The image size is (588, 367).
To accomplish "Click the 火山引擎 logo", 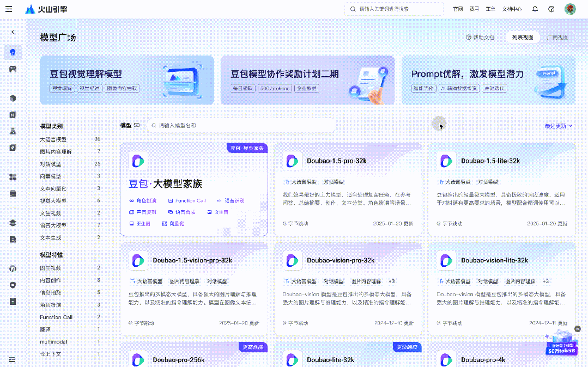I will pyautogui.click(x=46, y=9).
